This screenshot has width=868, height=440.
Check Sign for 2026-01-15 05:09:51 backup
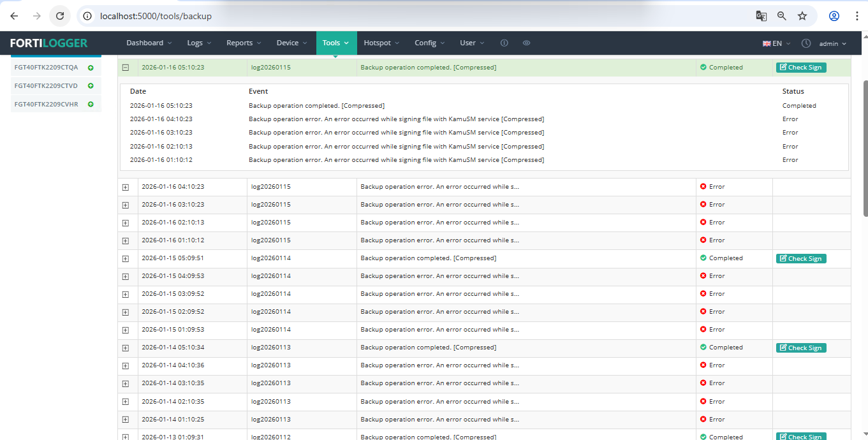801,259
